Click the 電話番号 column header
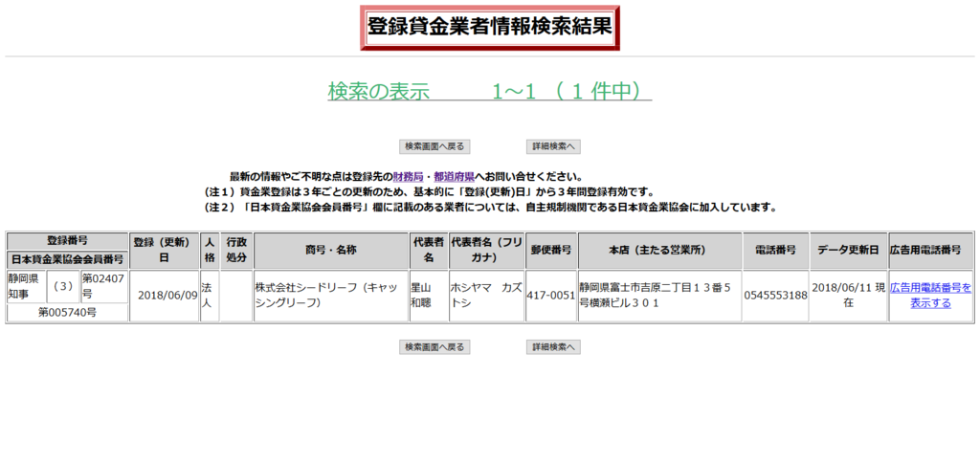 [775, 251]
